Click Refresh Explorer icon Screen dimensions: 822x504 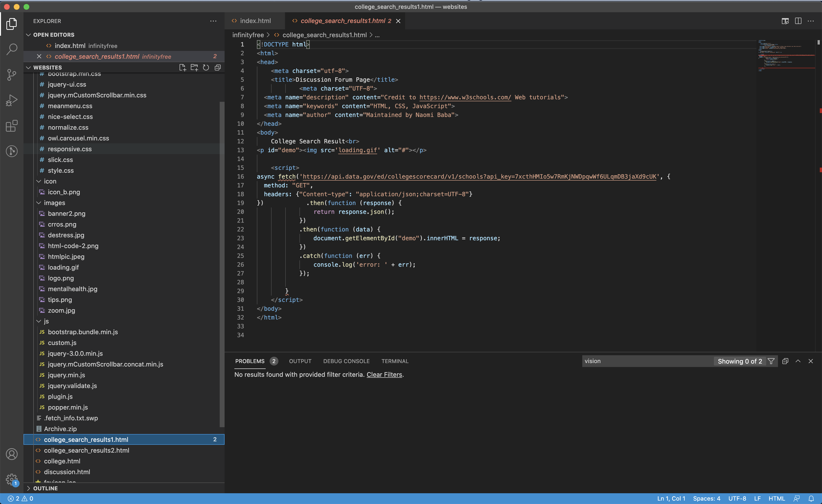206,67
